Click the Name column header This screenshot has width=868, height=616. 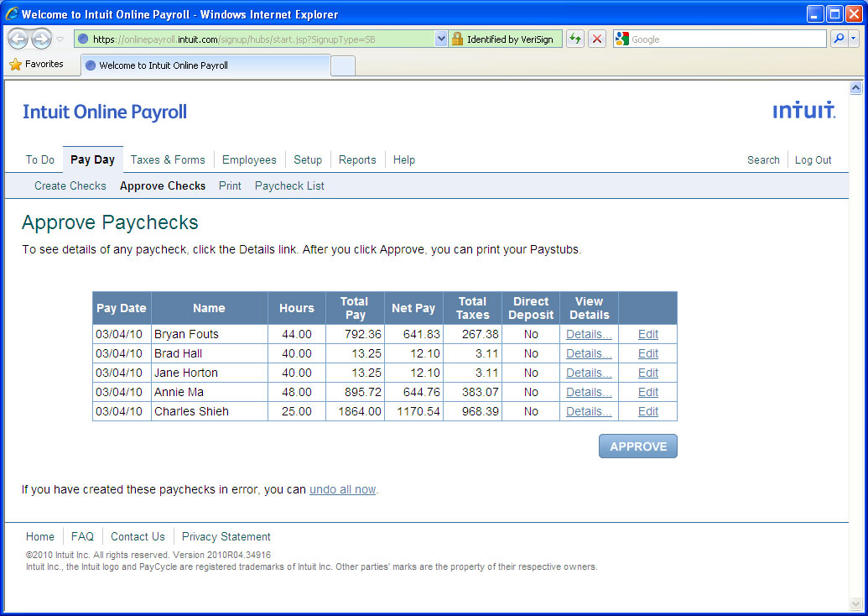click(x=210, y=308)
